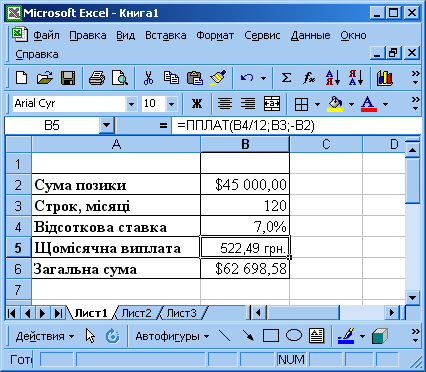Save the workbook with floppy disk icon
Viewport: 426px width, 372px height.
pos(68,78)
